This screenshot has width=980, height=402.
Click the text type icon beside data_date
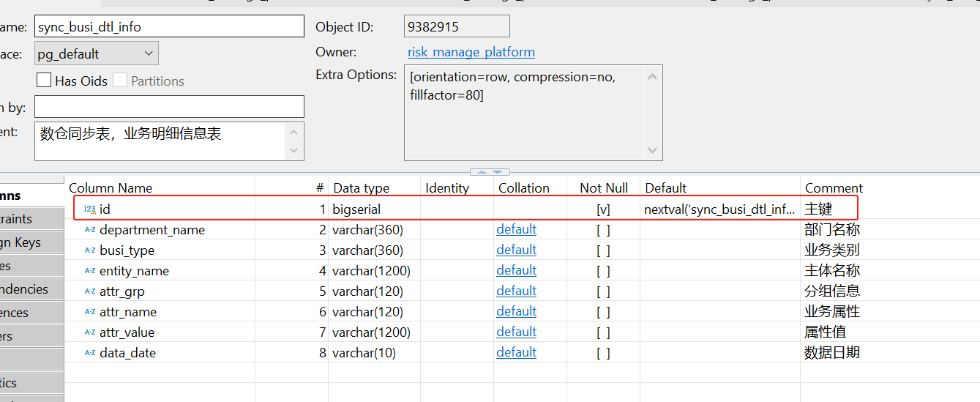point(90,353)
